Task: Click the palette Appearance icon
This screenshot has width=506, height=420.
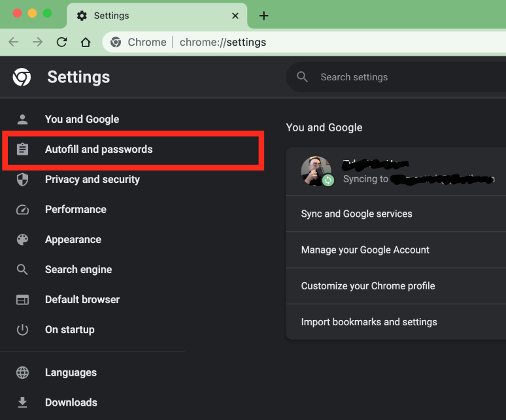Action: 22,240
